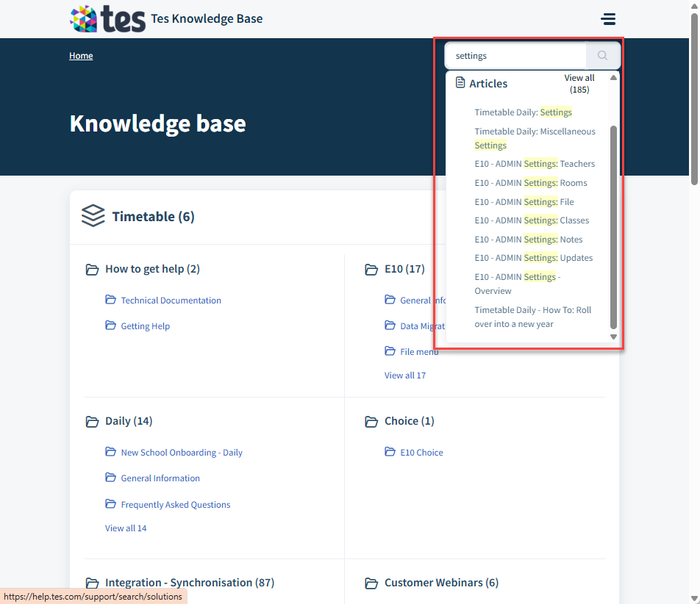Click search dropdown scrollbar down arrow
700x604 pixels.
pyautogui.click(x=613, y=337)
